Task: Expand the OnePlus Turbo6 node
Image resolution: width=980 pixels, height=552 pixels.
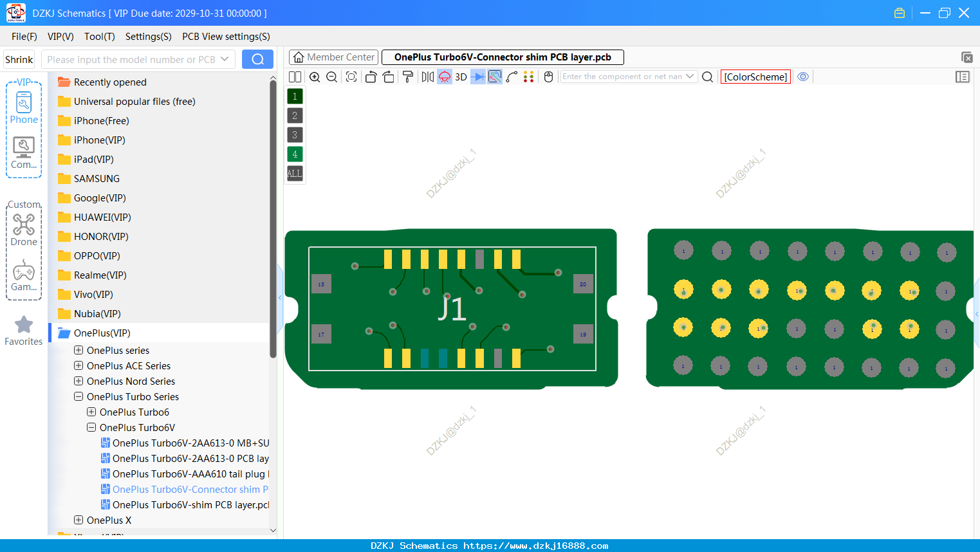Action: tap(91, 412)
